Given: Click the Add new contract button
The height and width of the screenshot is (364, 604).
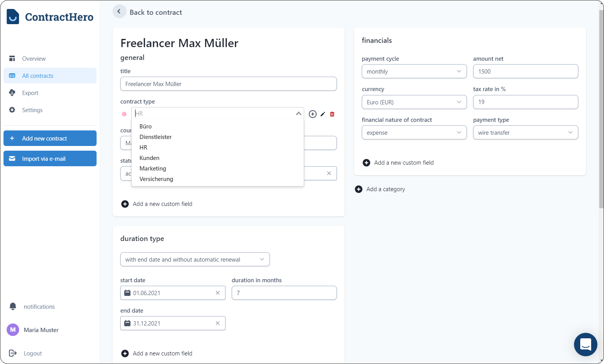Looking at the screenshot, I should click(50, 138).
